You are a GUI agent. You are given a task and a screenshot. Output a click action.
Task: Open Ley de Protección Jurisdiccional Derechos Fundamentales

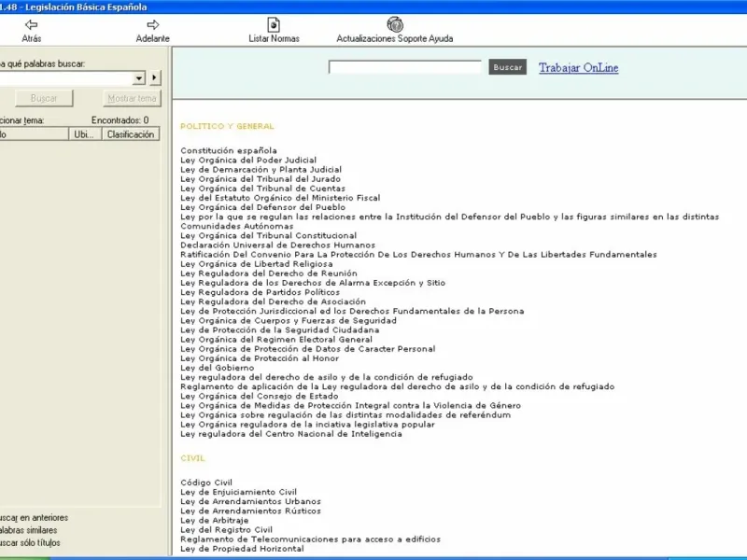(x=352, y=312)
